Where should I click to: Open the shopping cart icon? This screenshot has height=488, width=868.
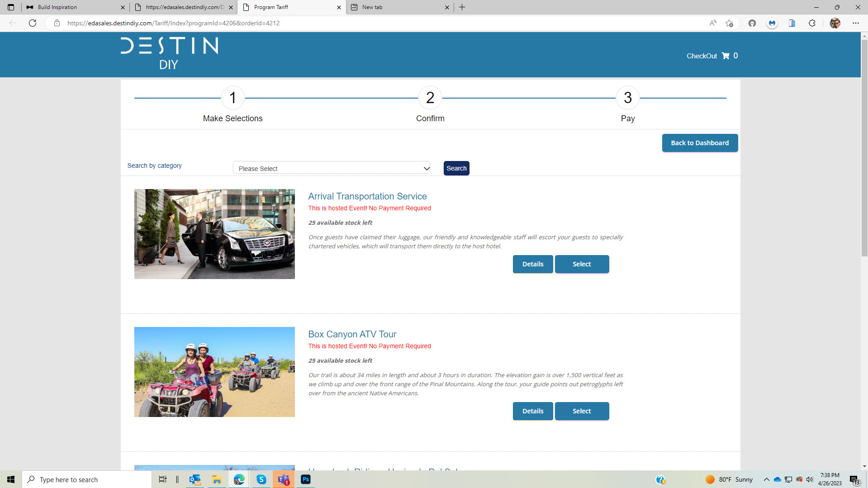(x=726, y=56)
